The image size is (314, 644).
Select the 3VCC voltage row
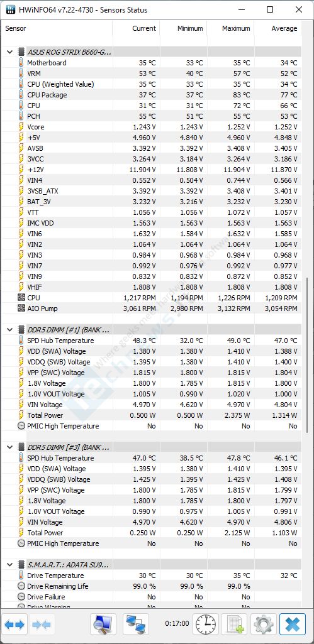click(152, 159)
